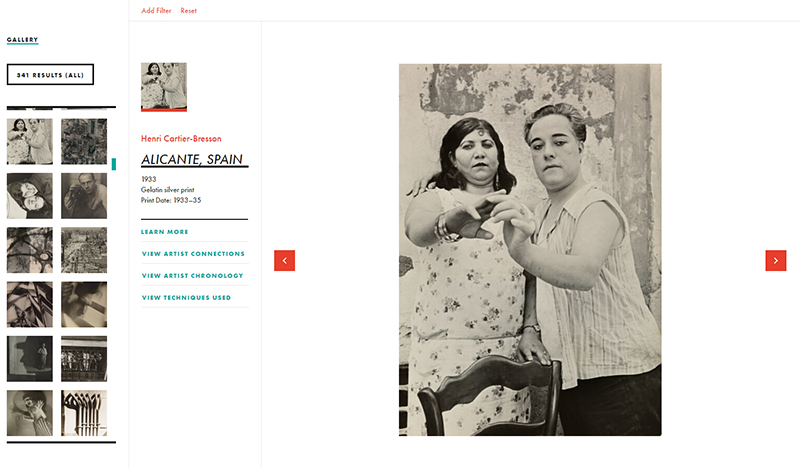Open Henri Cartier-Bresson artist link
This screenshot has height=469, width=800.
pyautogui.click(x=181, y=138)
